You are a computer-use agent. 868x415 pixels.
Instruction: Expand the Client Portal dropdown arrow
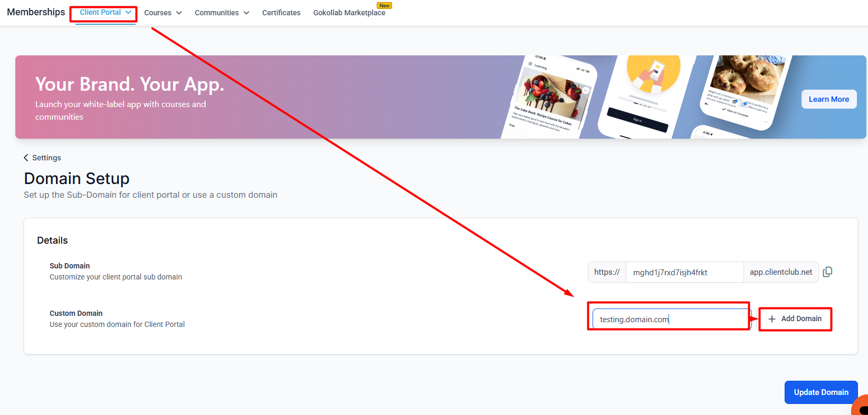pyautogui.click(x=128, y=12)
